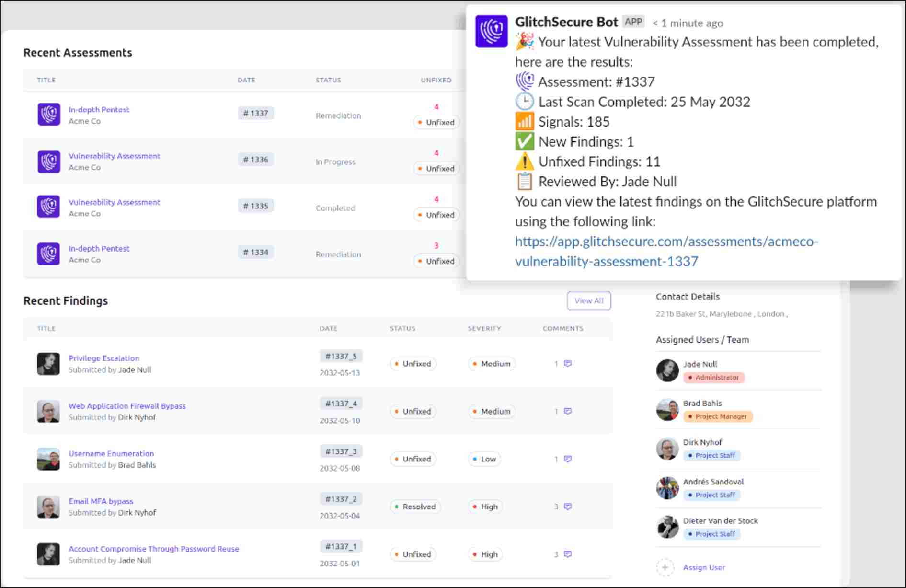The width and height of the screenshot is (906, 588).
Task: Click Brad Bahls' Project Manager role badge
Action: pos(717,416)
